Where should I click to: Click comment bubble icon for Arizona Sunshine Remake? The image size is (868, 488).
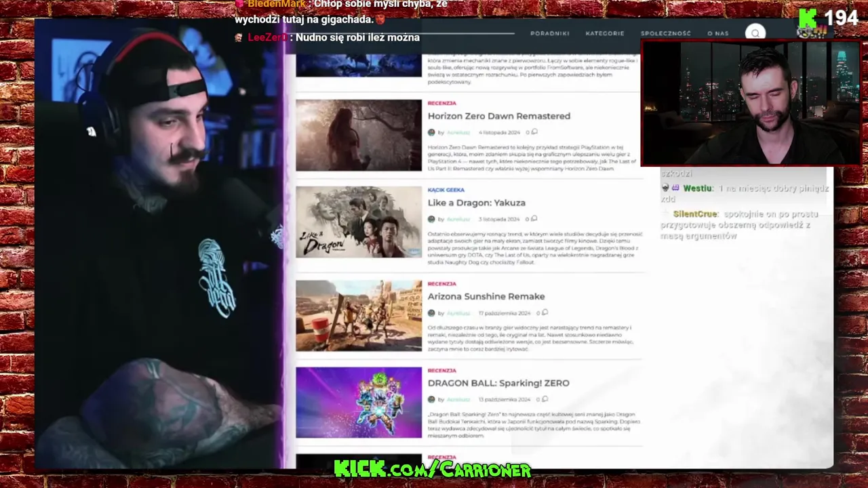[545, 312]
